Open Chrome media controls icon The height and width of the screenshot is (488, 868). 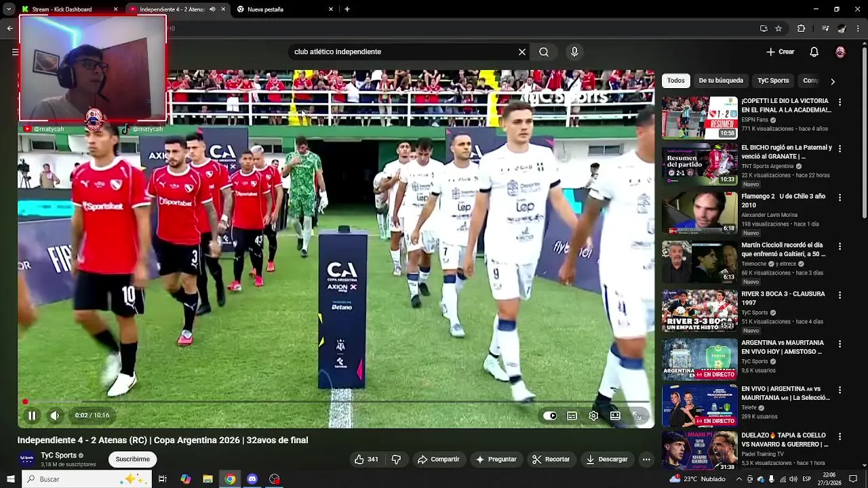825,28
